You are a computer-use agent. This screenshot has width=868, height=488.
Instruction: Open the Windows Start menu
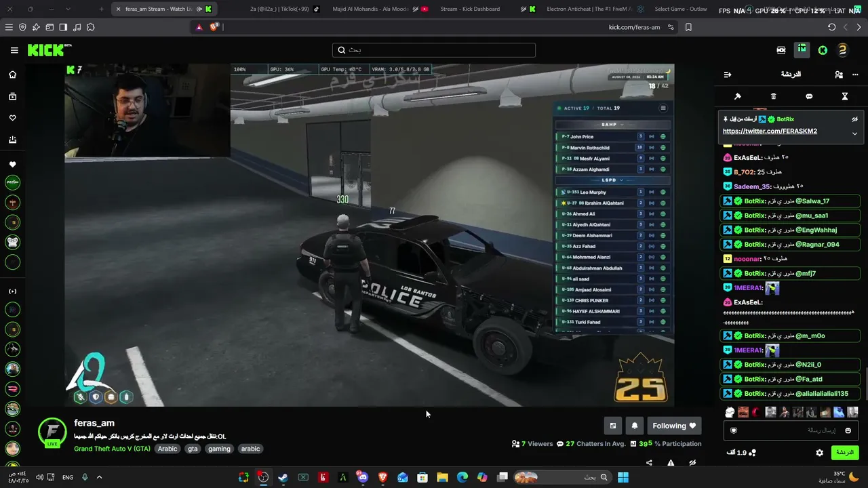click(623, 477)
